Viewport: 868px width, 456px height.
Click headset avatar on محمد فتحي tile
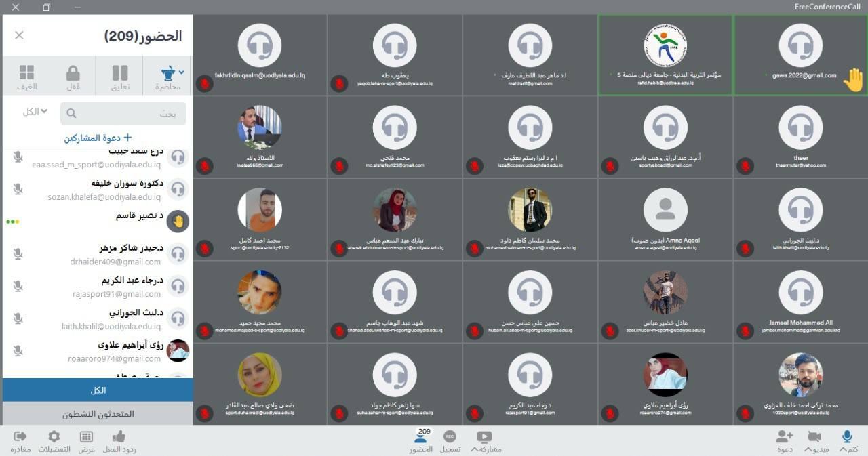click(395, 127)
